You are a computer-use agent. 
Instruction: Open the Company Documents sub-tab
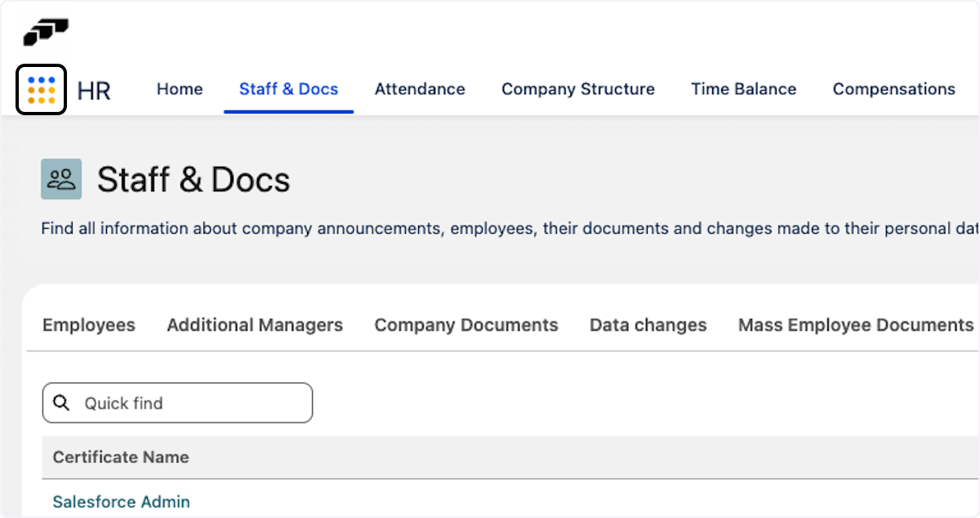[x=466, y=325]
